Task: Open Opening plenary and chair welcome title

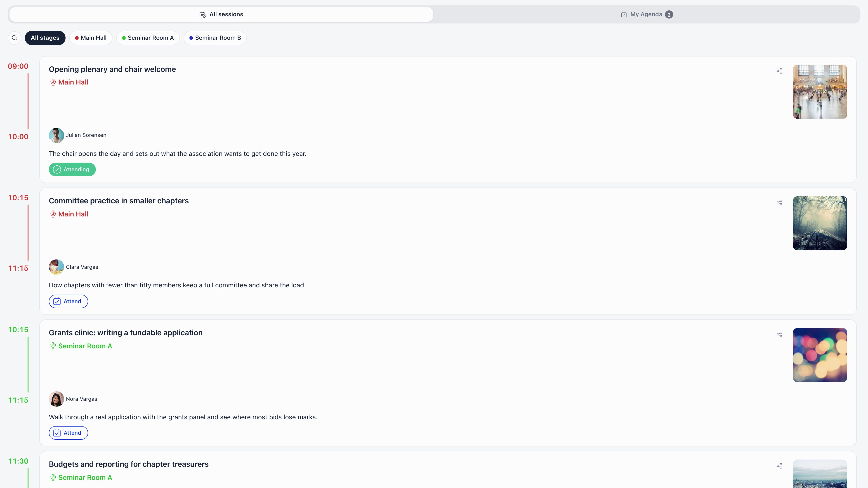Action: [112, 69]
